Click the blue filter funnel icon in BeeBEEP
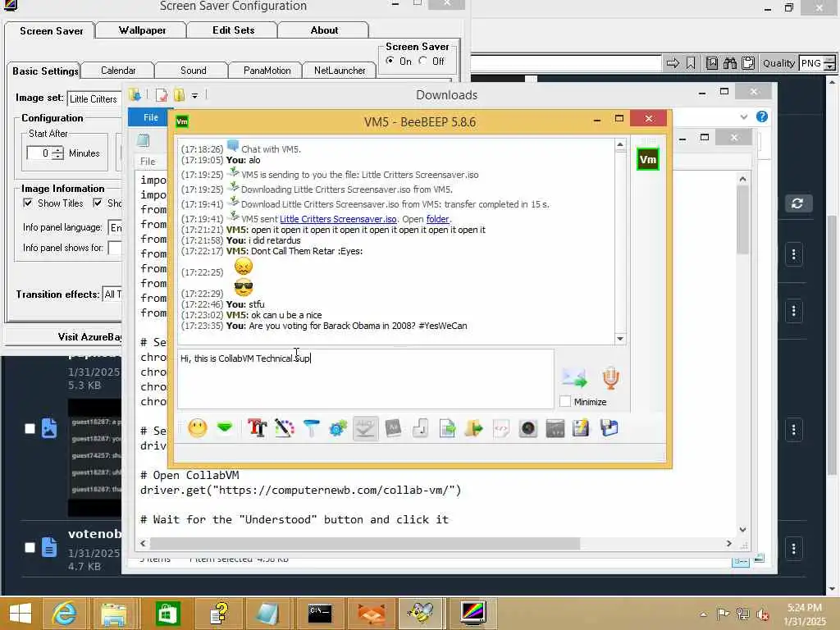 pyautogui.click(x=311, y=428)
